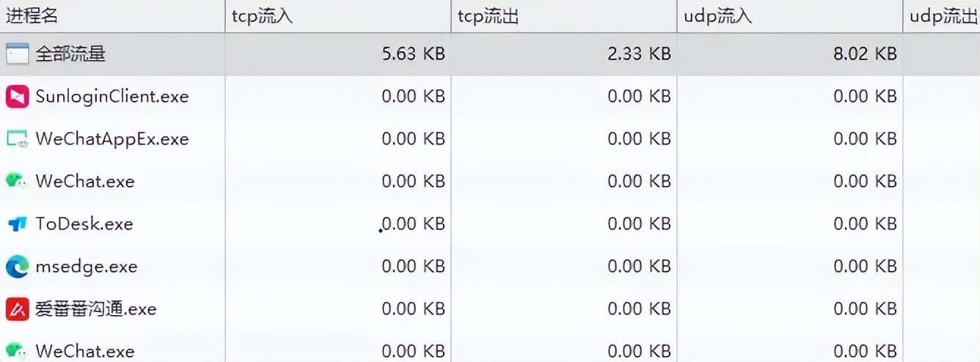Select the WeChatAppEx.exe icon

(17, 138)
